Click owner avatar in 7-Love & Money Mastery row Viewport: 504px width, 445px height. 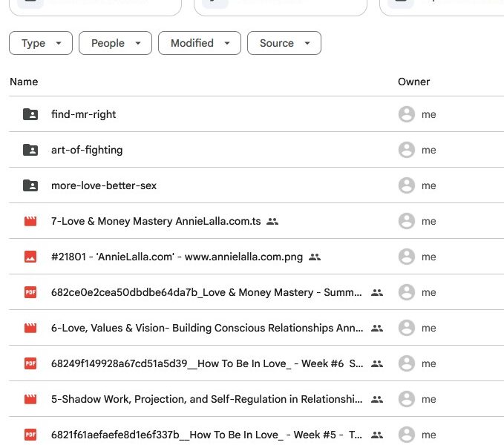[x=407, y=221]
